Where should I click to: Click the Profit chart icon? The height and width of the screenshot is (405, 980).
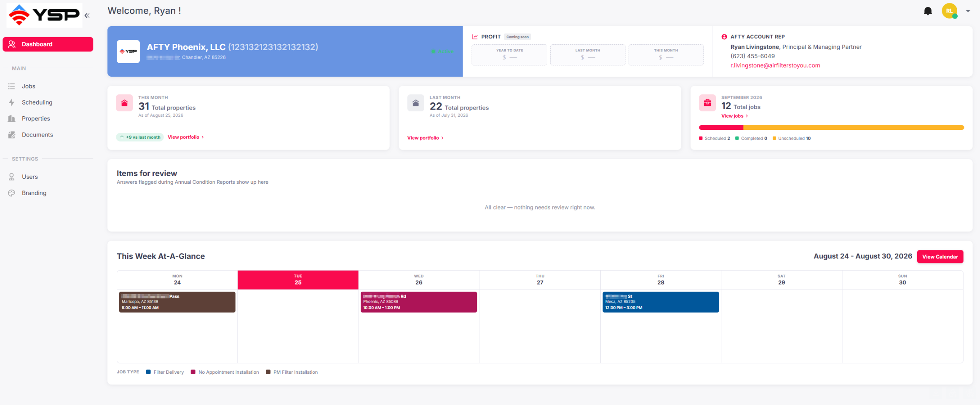[x=475, y=37]
